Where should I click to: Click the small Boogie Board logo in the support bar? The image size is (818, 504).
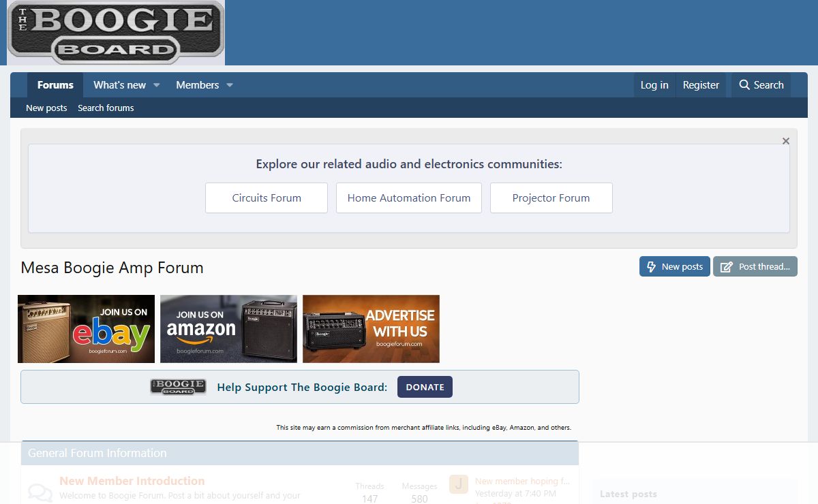click(179, 387)
